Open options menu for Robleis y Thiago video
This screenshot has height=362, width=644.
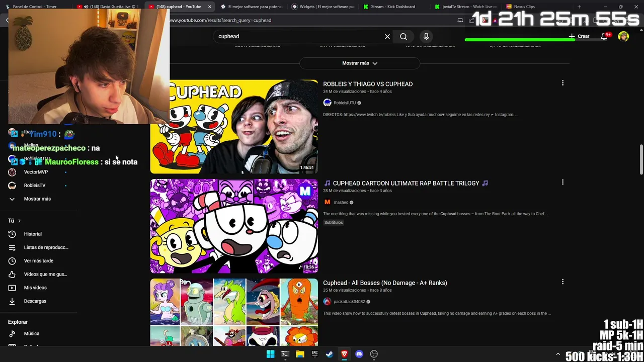(562, 83)
